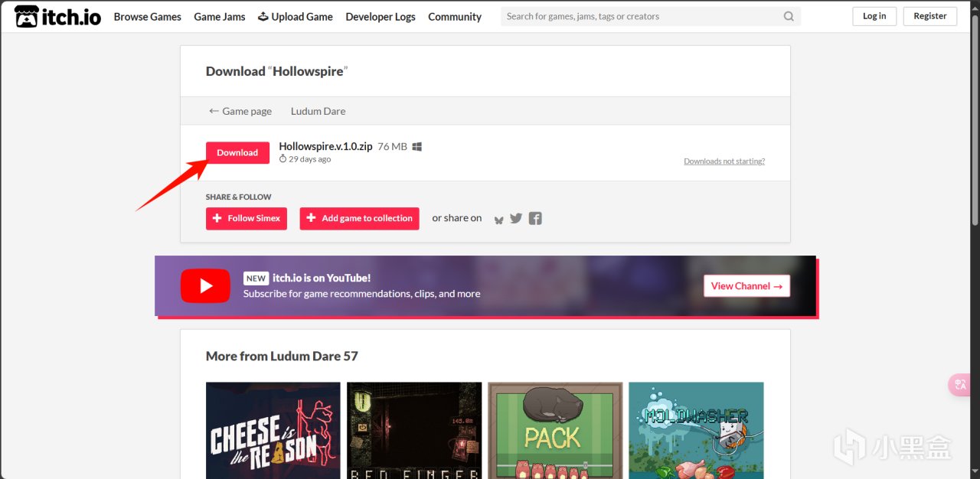Open Game Jams page
980x479 pixels.
[220, 16]
